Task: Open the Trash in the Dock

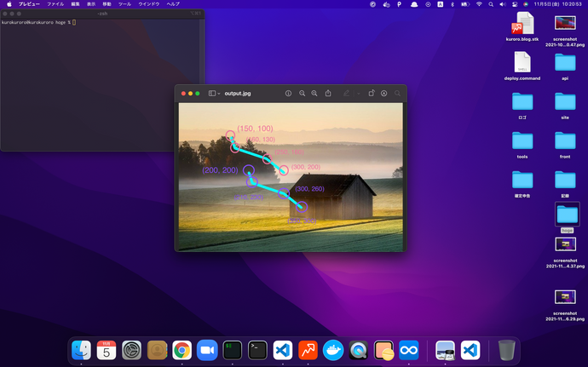Action: (507, 350)
